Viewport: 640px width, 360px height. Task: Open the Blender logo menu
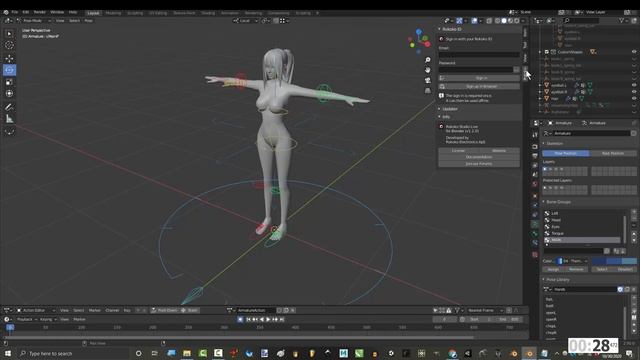5,12
